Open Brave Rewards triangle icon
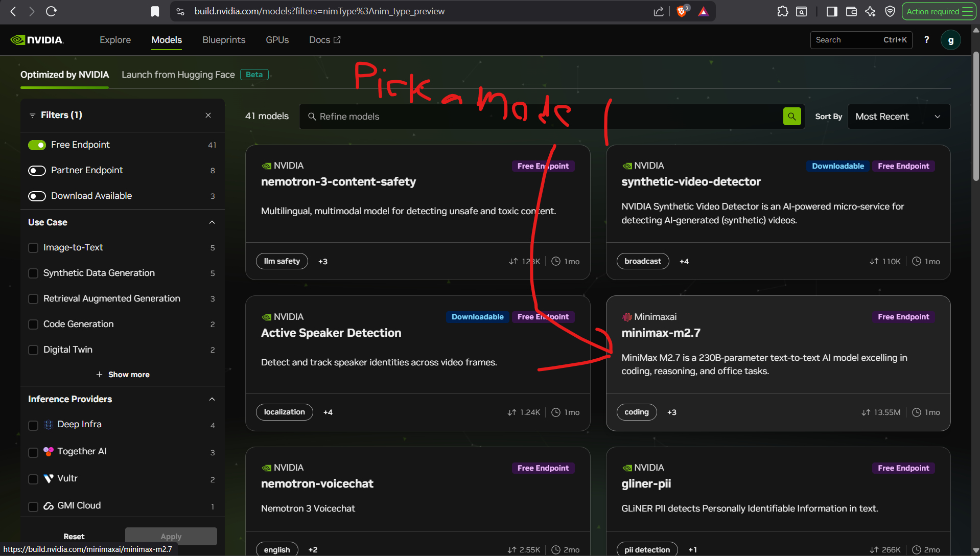Viewport: 980px width, 556px height. click(704, 11)
